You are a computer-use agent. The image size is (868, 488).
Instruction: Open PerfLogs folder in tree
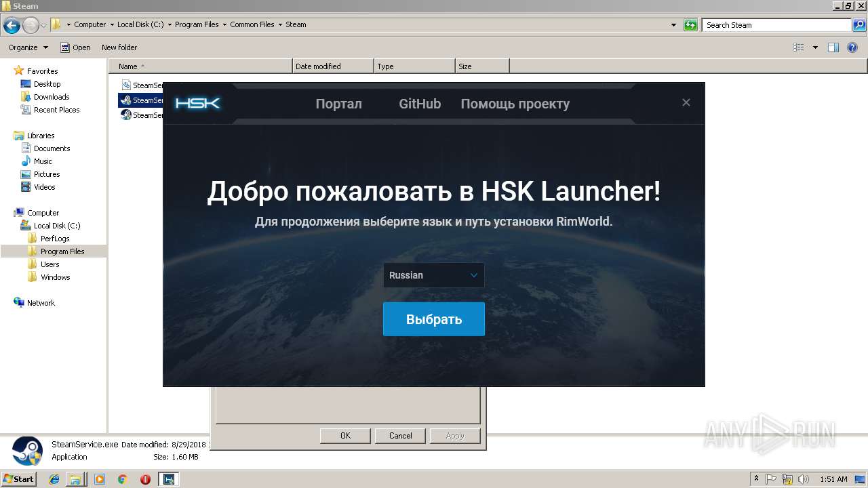(55, 239)
